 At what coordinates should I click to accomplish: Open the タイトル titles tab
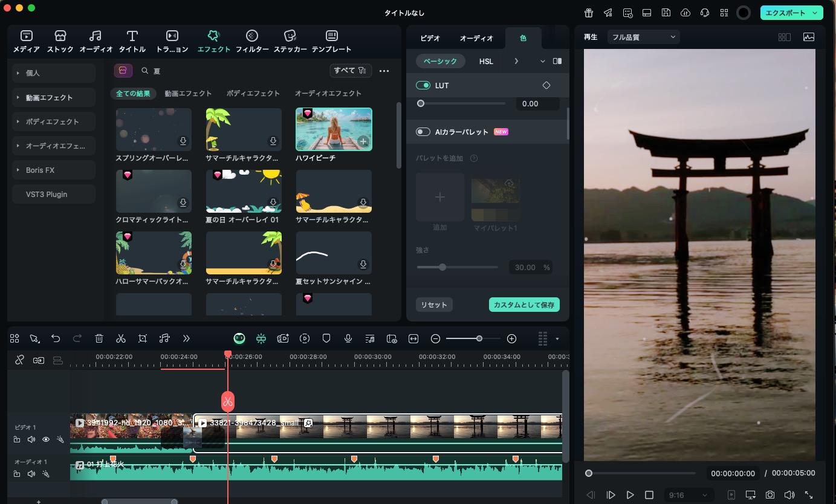click(132, 42)
